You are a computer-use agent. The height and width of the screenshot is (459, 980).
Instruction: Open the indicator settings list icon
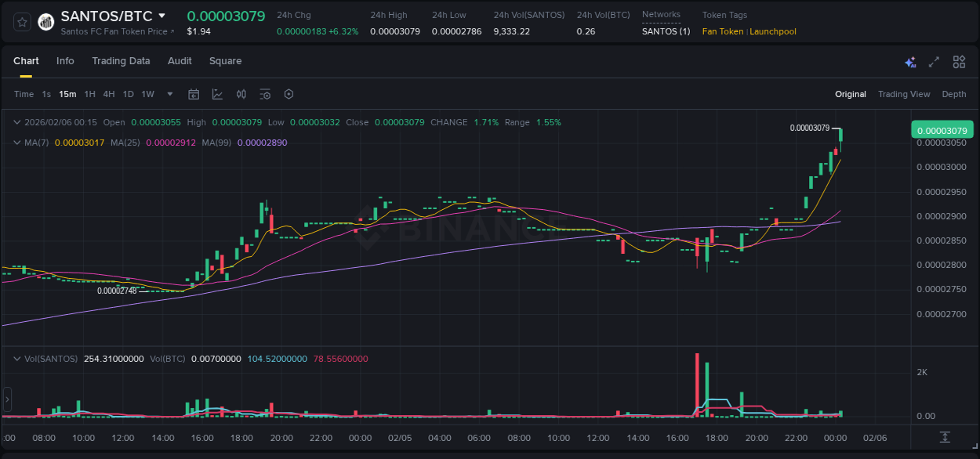265,94
